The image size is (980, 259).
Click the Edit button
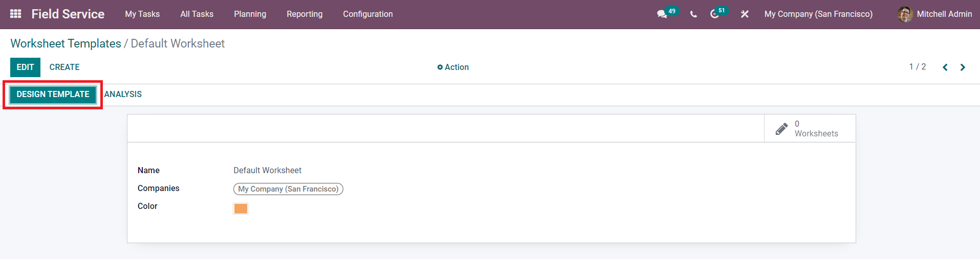(x=25, y=67)
